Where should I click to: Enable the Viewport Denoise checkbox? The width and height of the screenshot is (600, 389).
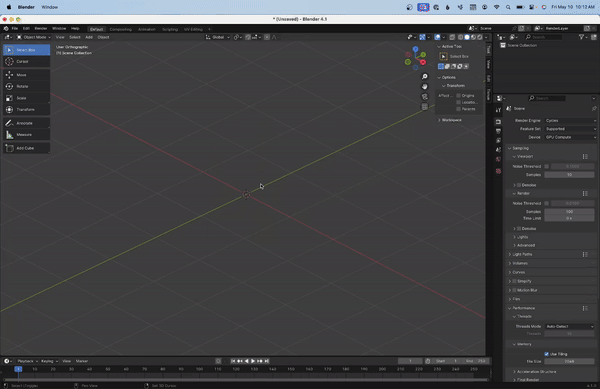click(x=519, y=185)
